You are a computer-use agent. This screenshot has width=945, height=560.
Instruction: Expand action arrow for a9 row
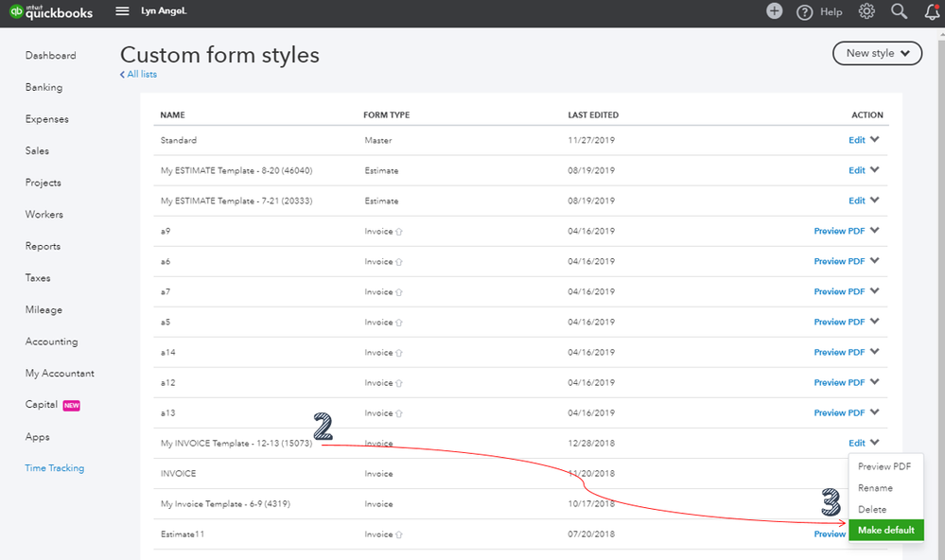point(874,230)
